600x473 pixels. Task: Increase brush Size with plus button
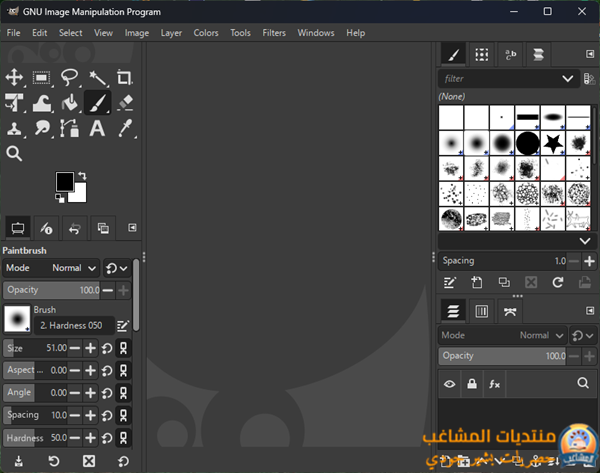click(x=90, y=348)
